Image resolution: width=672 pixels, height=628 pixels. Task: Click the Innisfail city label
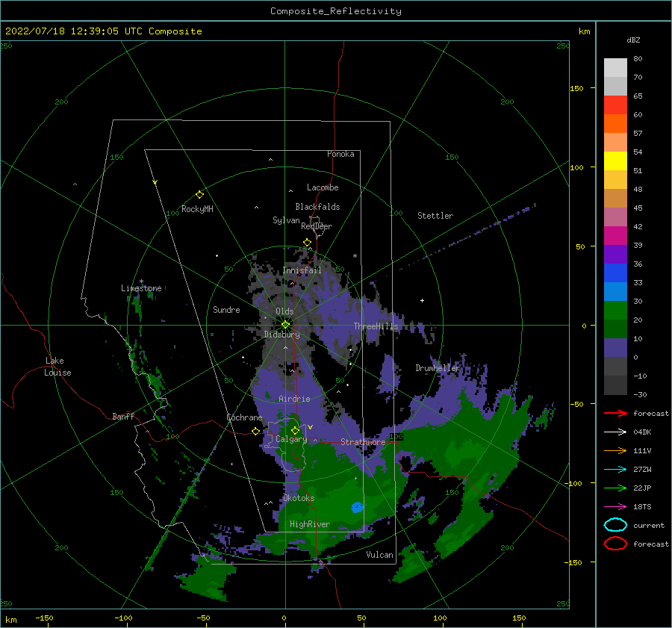(x=302, y=270)
